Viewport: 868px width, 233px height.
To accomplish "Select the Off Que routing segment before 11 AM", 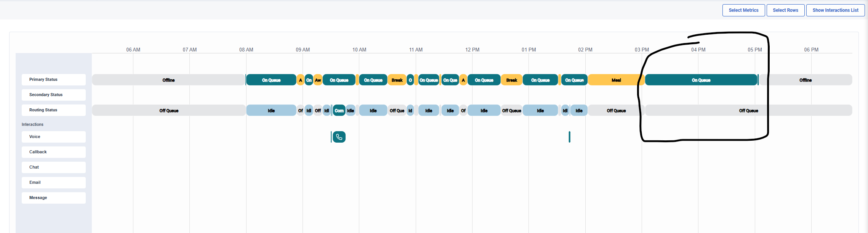I will pos(397,111).
